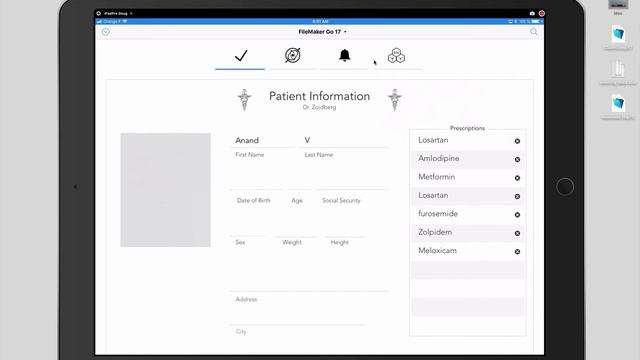This screenshot has height=360, width=640.
Task: Click the Sex field
Action: (x=247, y=229)
